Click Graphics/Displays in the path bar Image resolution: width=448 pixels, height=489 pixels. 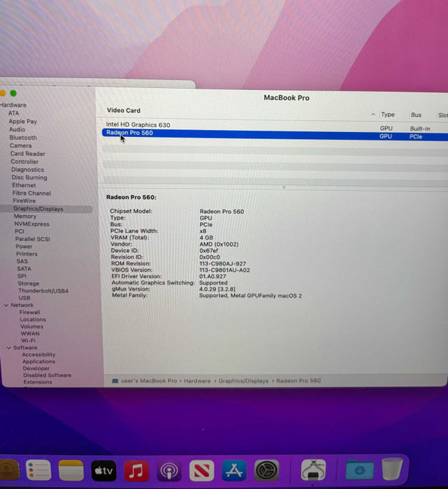point(243,381)
